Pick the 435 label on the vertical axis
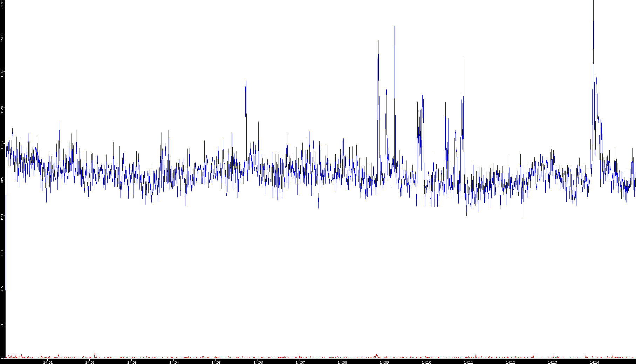Image resolution: width=636 pixels, height=364 pixels. click(x=2, y=289)
